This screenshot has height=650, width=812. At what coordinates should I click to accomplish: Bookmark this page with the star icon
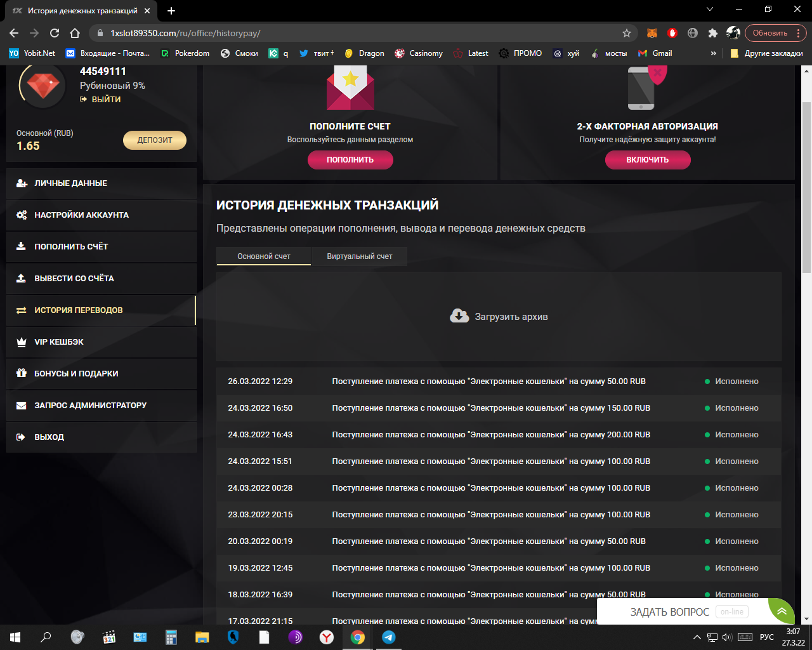627,33
